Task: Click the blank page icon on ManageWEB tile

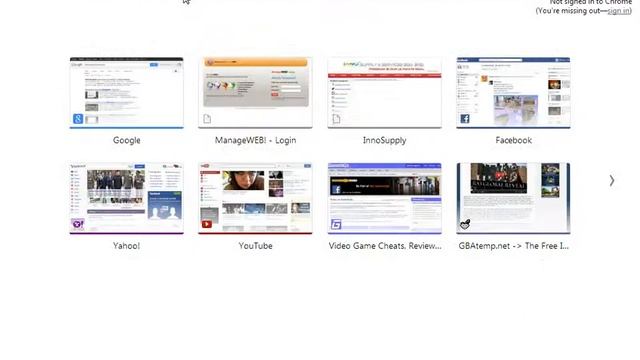Action: point(207,119)
